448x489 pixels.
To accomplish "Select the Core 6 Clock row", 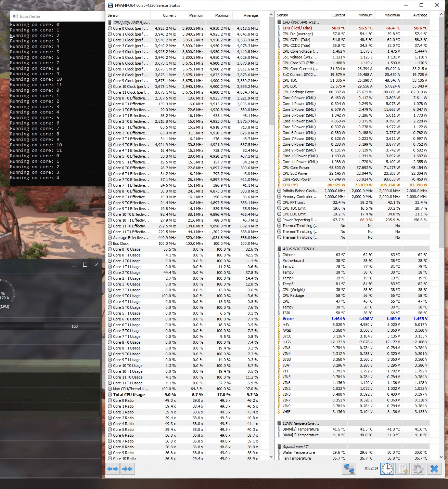I will tap(183, 63).
